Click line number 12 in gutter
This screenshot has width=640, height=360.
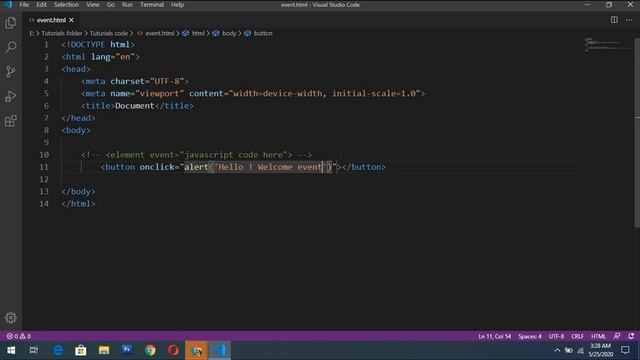[x=44, y=179]
